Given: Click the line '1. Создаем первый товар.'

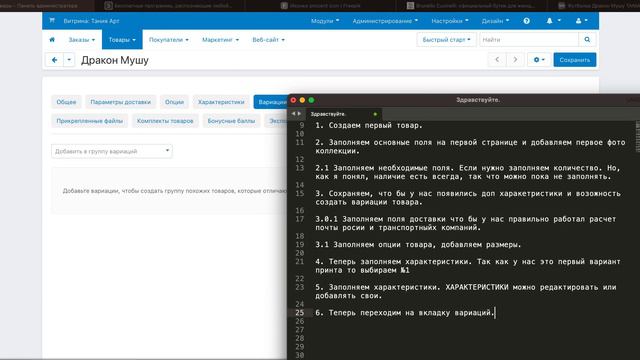Looking at the screenshot, I should pyautogui.click(x=369, y=125).
